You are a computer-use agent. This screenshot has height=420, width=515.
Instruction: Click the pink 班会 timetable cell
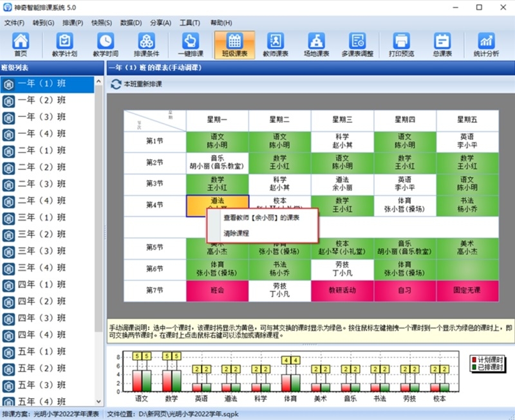click(x=217, y=290)
